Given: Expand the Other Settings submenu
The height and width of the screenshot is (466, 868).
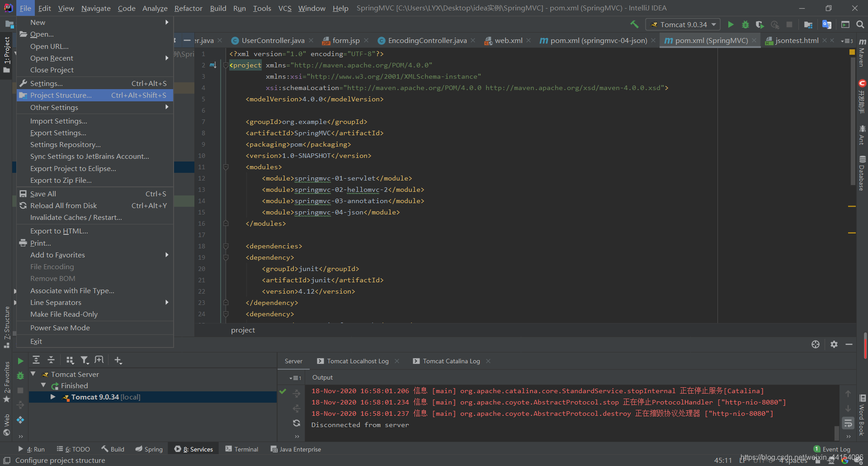Looking at the screenshot, I should click(x=95, y=107).
